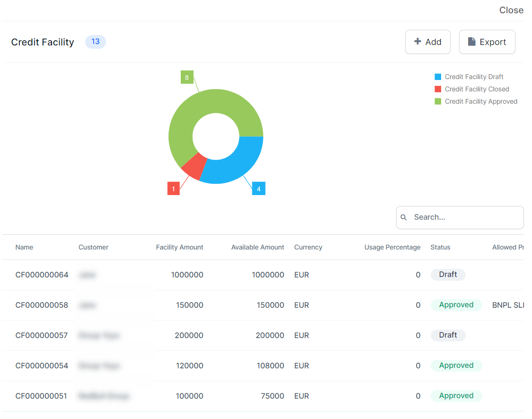
Task: Click the red Closed donut segment
Action: click(194, 166)
